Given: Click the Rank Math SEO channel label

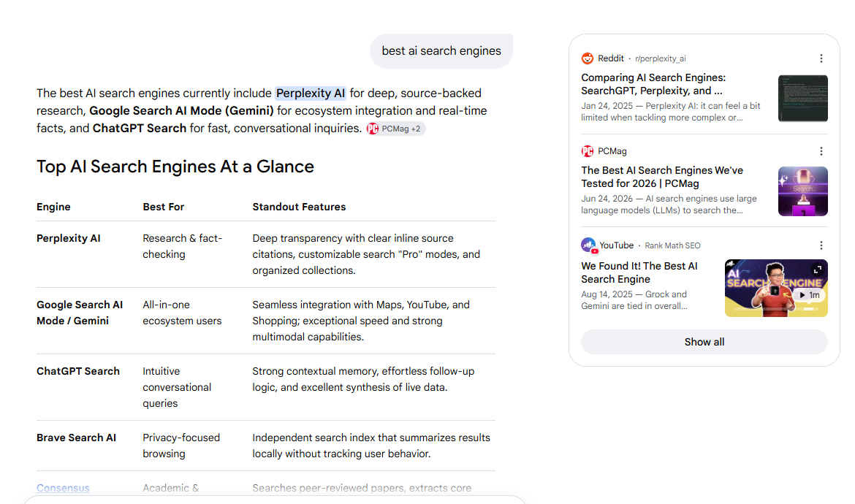Looking at the screenshot, I should pos(672,245).
